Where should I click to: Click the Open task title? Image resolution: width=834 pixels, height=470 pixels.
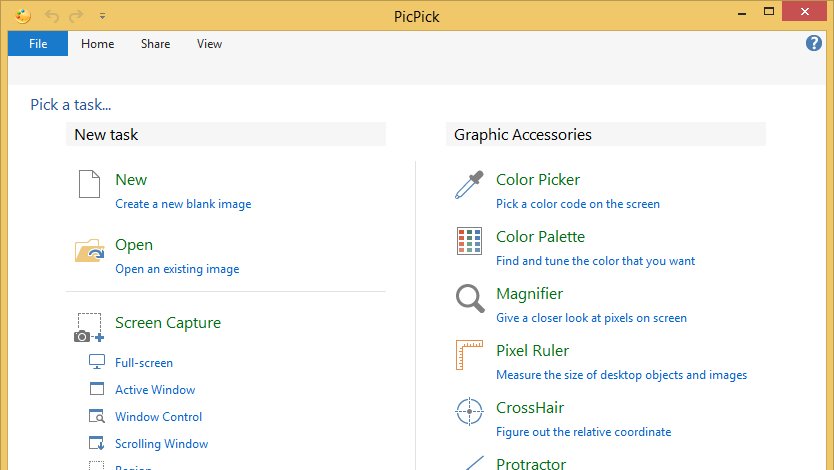[134, 245]
